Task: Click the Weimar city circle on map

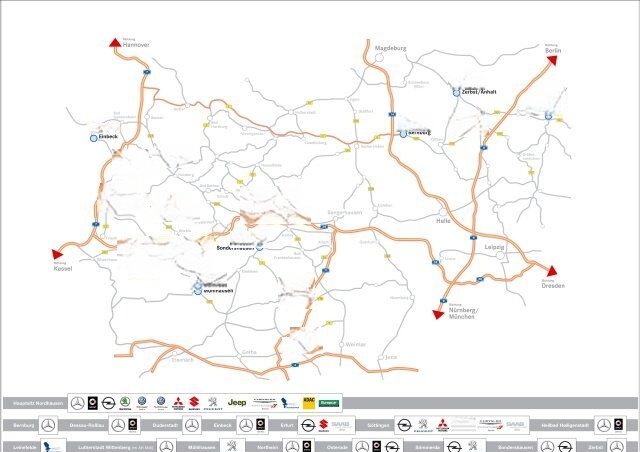Action: pyautogui.click(x=342, y=345)
